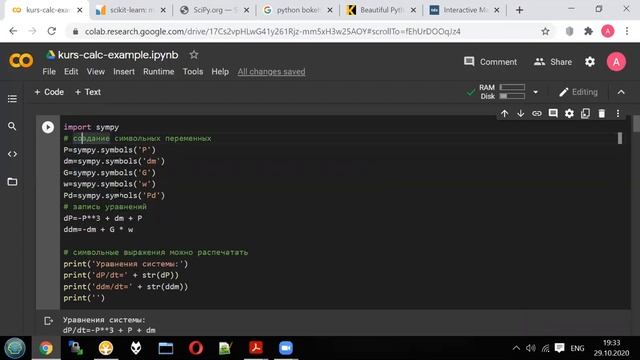640x360 pixels.
Task: Reload the page
Action: (51, 31)
